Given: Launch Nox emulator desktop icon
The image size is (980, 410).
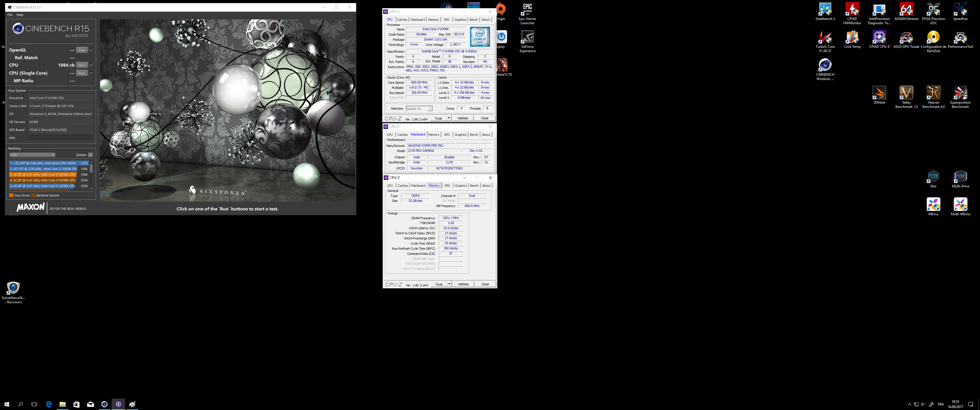Looking at the screenshot, I should pos(933,179).
